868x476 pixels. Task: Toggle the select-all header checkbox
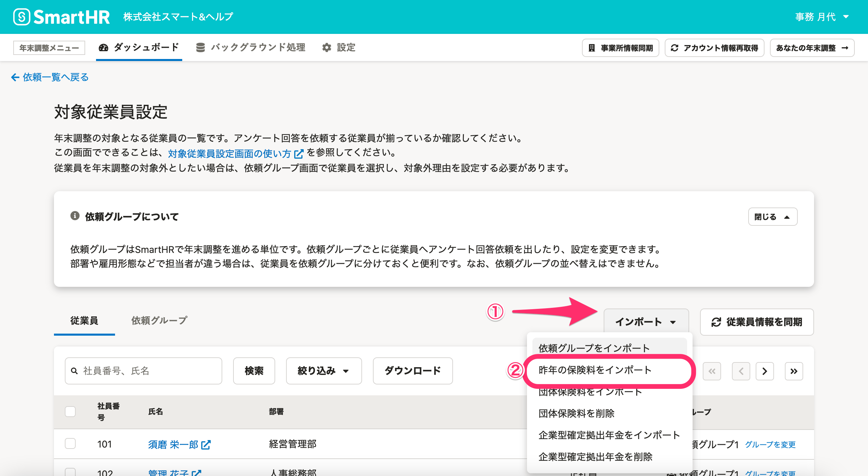pos(70,412)
